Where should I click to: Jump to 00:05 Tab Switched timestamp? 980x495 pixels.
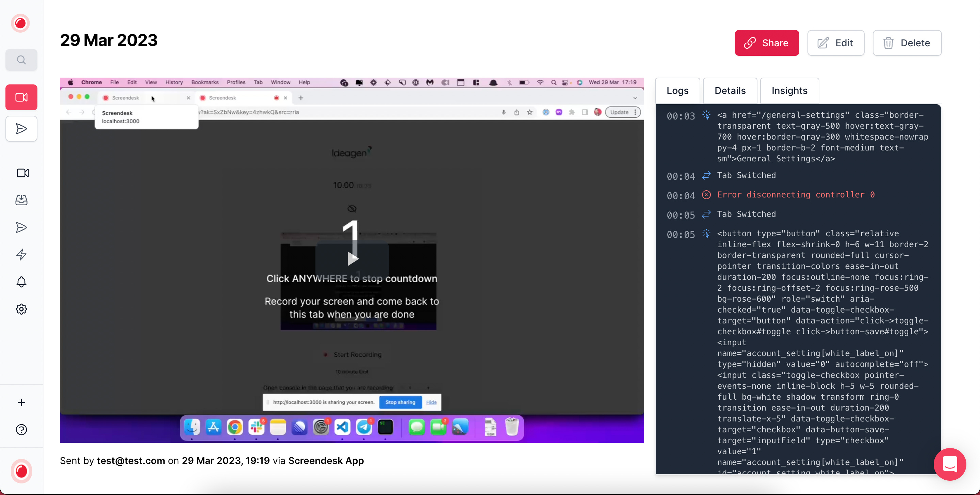(680, 215)
